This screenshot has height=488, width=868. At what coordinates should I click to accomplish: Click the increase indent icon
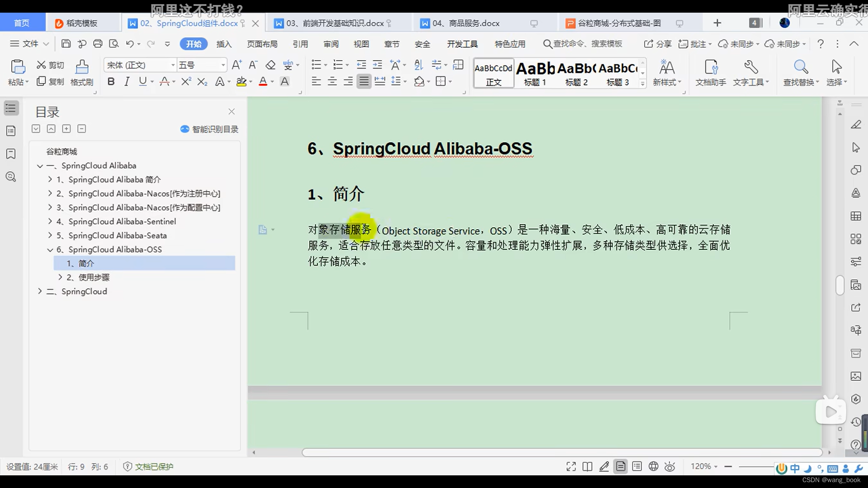pyautogui.click(x=377, y=65)
